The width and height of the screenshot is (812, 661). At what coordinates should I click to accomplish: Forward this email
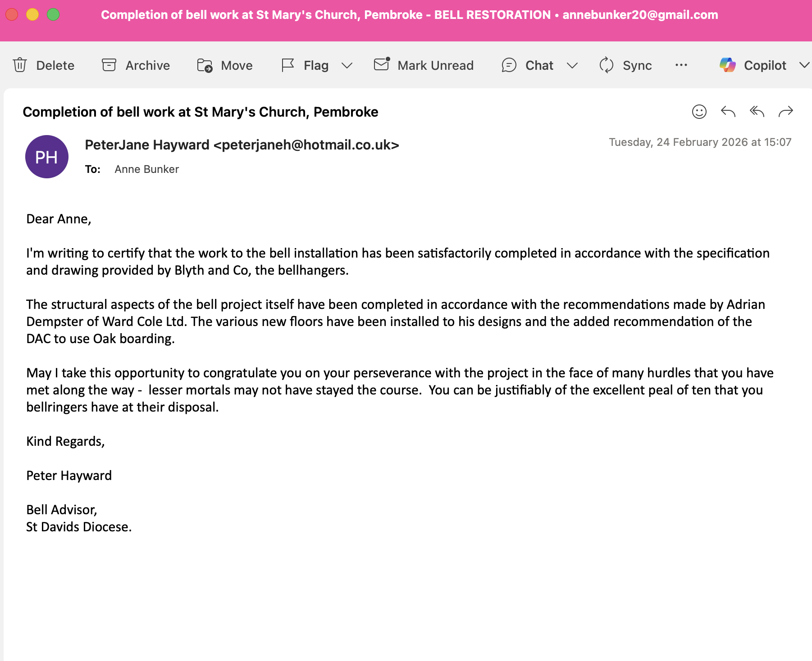pyautogui.click(x=786, y=112)
